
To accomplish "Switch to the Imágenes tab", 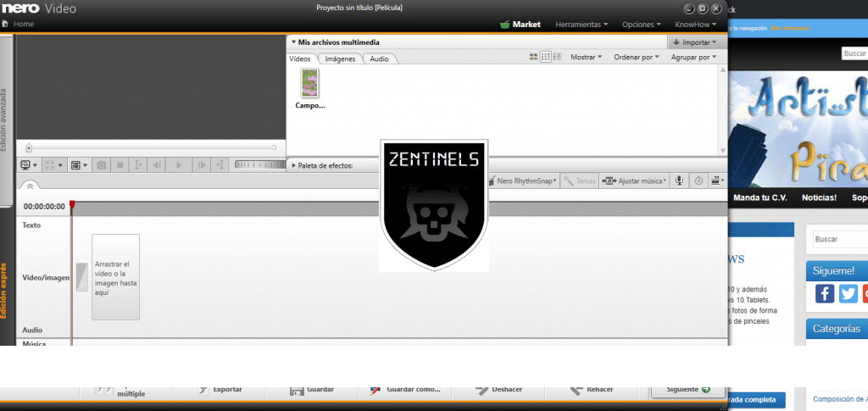I will 340,58.
